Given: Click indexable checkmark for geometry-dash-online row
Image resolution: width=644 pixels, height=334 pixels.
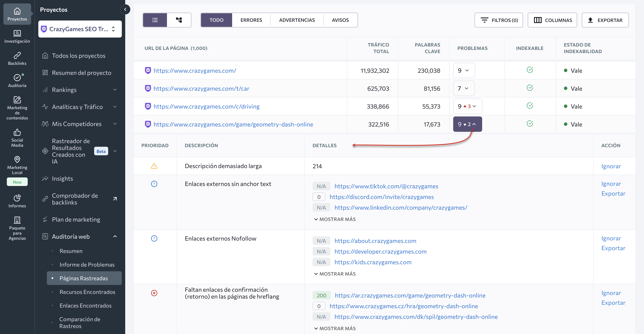Looking at the screenshot, I should (530, 124).
